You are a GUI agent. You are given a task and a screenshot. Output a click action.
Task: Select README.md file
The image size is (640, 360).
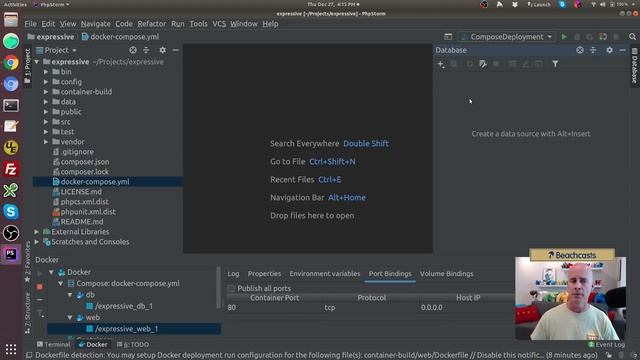point(82,222)
